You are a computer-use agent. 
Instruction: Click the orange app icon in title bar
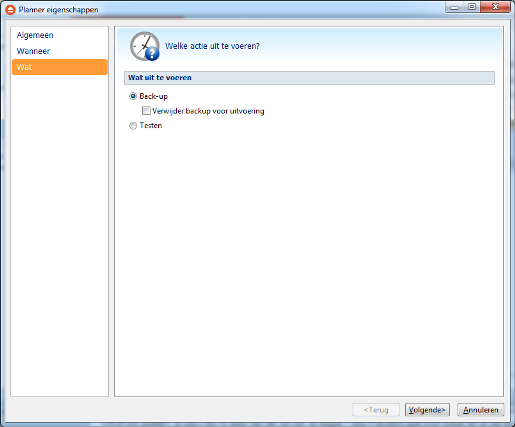(10, 10)
